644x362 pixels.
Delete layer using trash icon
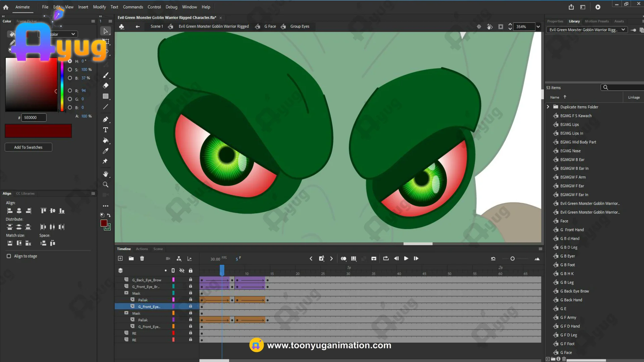pos(142,258)
